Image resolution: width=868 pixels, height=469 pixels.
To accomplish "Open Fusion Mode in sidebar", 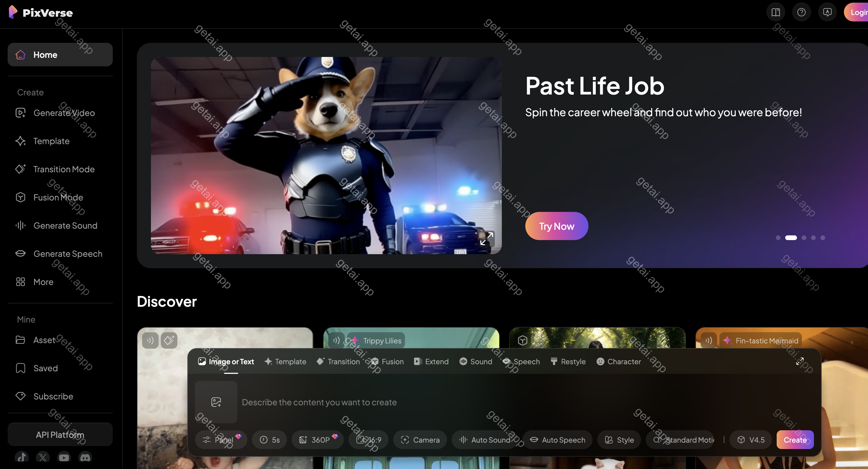I will [x=60, y=197].
